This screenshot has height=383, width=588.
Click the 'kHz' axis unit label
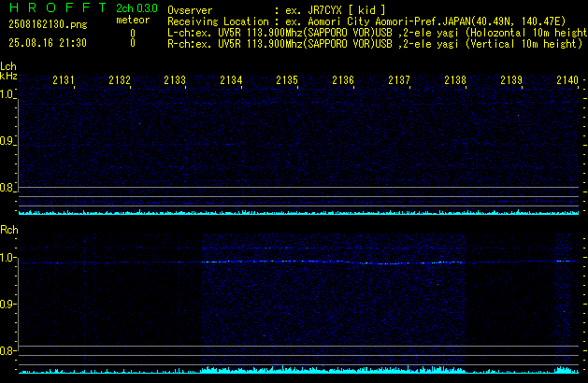[8, 76]
